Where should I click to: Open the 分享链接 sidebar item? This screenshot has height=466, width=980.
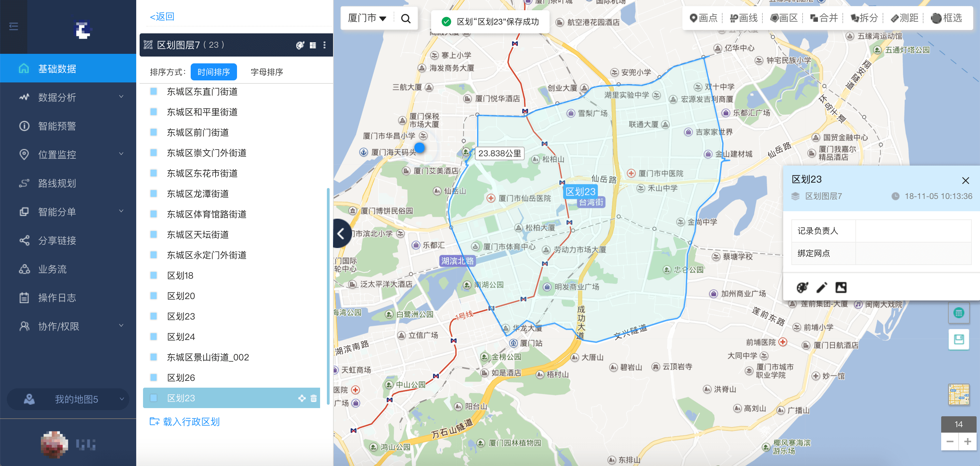68,240
